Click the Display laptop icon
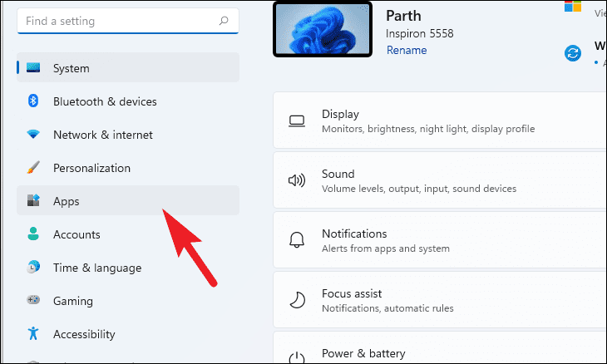 click(x=297, y=121)
